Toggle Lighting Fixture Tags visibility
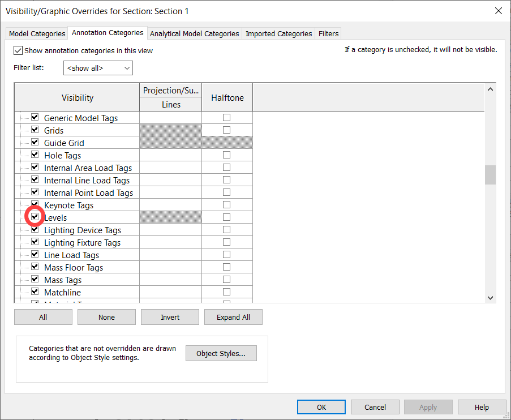 pos(35,242)
